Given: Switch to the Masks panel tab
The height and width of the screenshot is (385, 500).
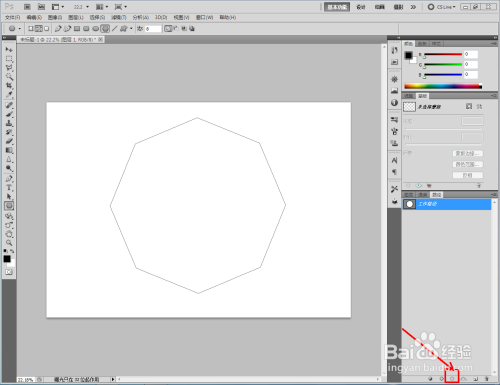Looking at the screenshot, I should click(x=423, y=96).
